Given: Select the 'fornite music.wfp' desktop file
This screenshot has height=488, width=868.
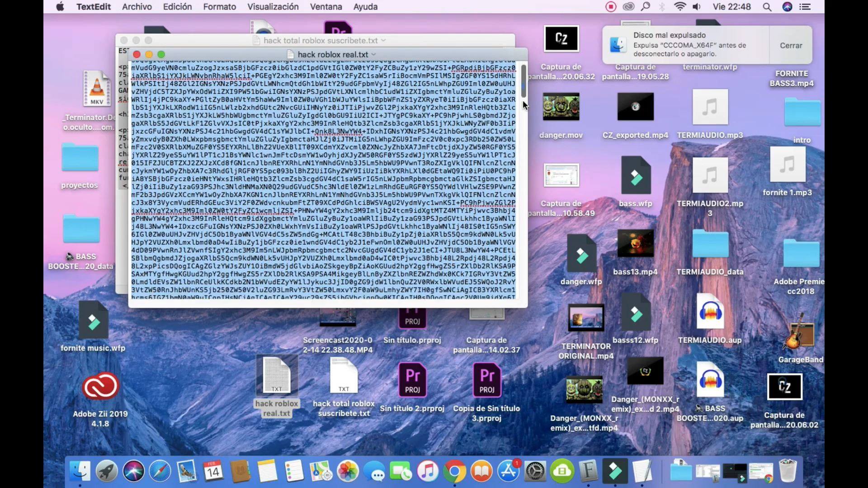Looking at the screenshot, I should (x=93, y=320).
